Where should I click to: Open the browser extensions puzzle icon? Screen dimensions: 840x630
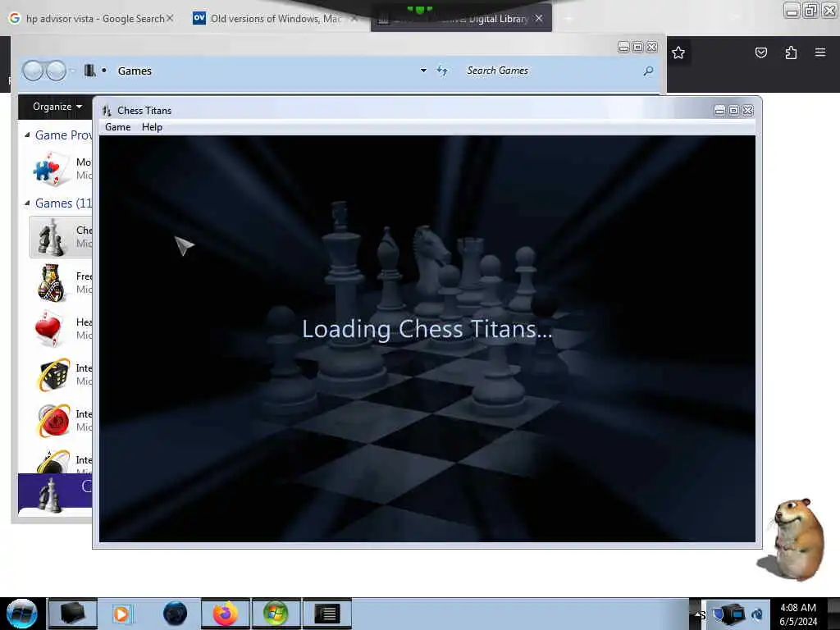791,52
